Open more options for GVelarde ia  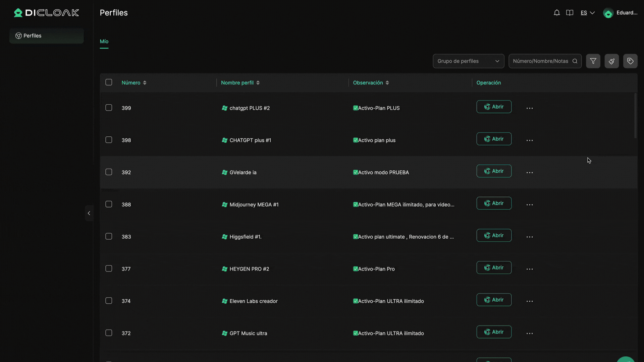click(x=530, y=173)
